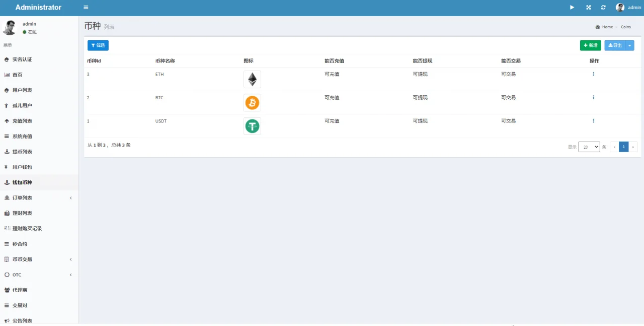Open the three-dot actions for BTC row
The width and height of the screenshot is (644, 326).
pyautogui.click(x=593, y=97)
